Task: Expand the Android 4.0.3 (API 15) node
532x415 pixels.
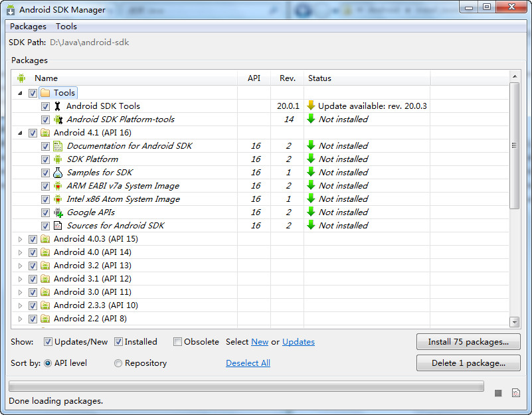Action: pos(21,239)
